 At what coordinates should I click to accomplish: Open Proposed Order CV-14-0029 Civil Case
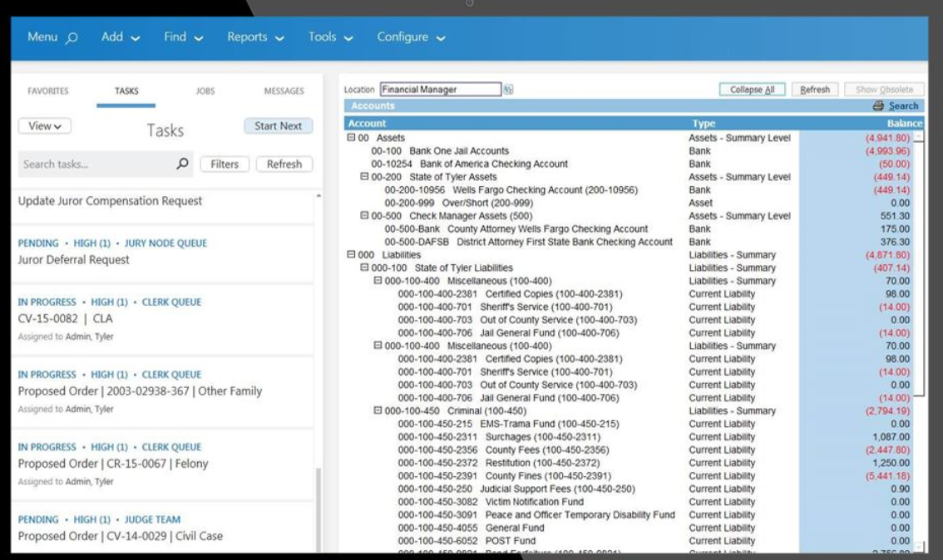click(121, 536)
